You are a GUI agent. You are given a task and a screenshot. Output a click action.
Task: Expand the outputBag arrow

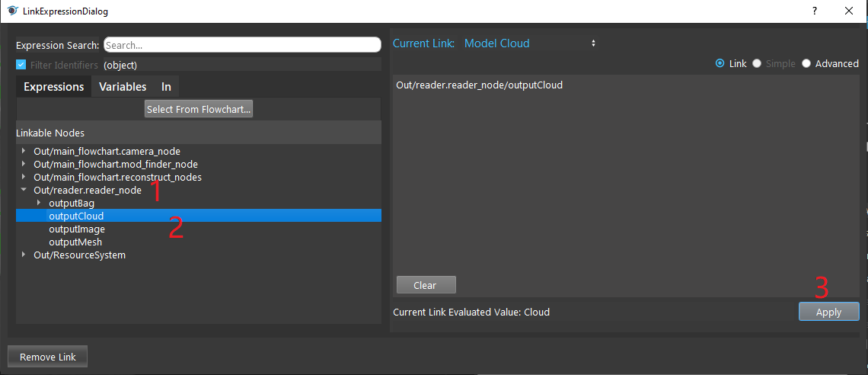pyautogui.click(x=39, y=203)
